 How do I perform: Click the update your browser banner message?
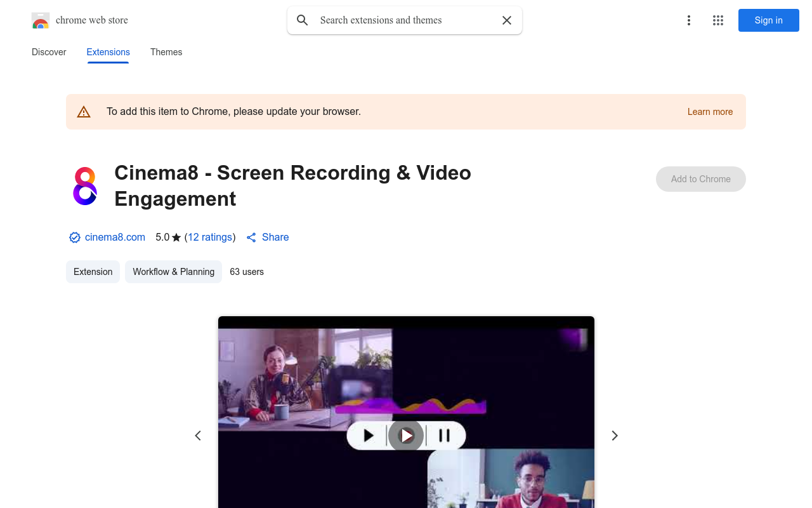point(233,112)
